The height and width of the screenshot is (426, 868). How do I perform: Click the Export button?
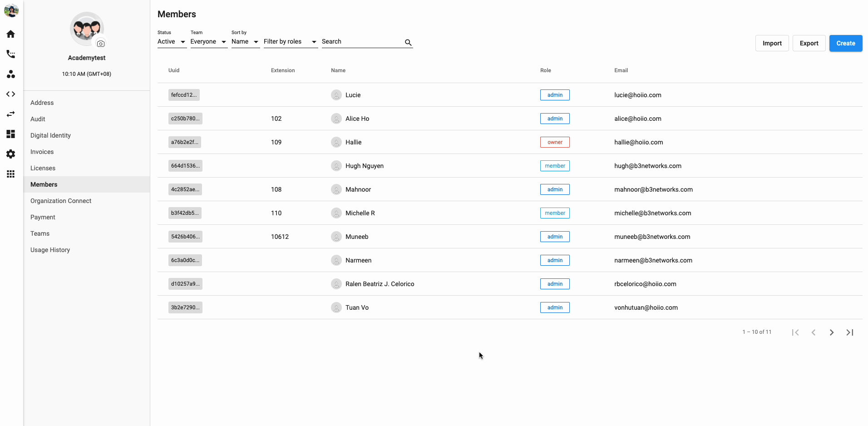pos(809,43)
